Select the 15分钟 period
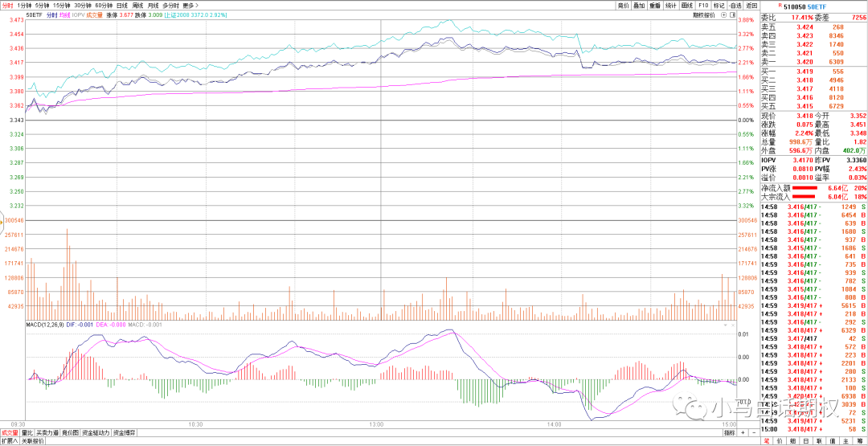Image resolution: width=868 pixels, height=446 pixels. coord(61,6)
